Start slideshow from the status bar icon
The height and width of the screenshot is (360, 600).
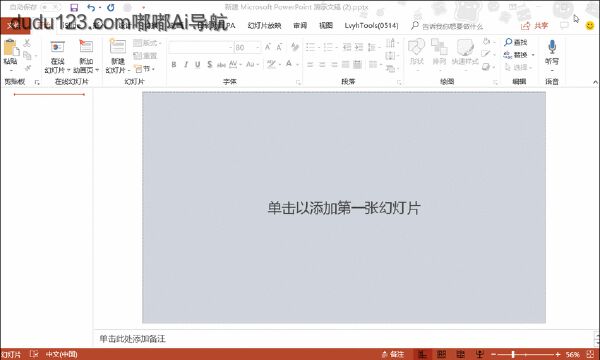coord(480,354)
